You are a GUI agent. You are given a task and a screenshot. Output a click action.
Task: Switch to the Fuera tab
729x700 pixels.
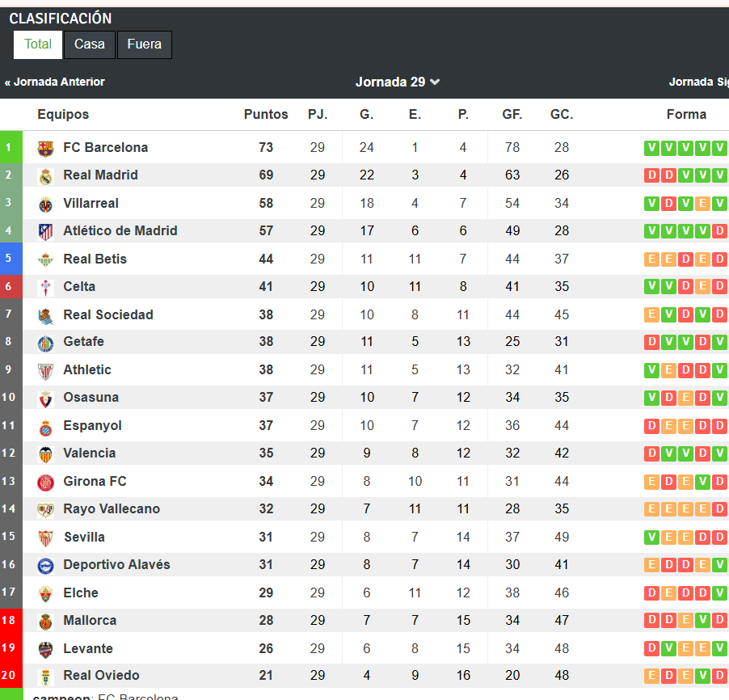[144, 44]
